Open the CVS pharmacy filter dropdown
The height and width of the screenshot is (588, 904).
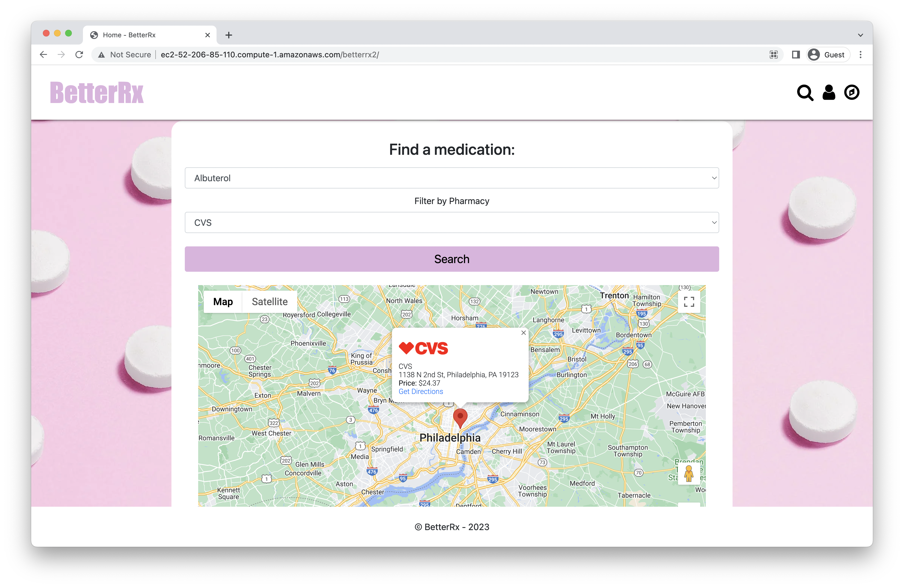click(x=452, y=223)
